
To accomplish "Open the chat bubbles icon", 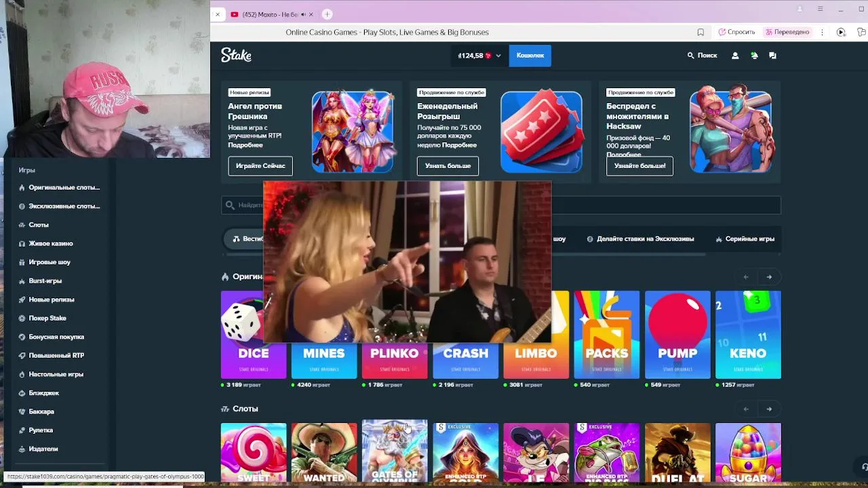I will (772, 56).
